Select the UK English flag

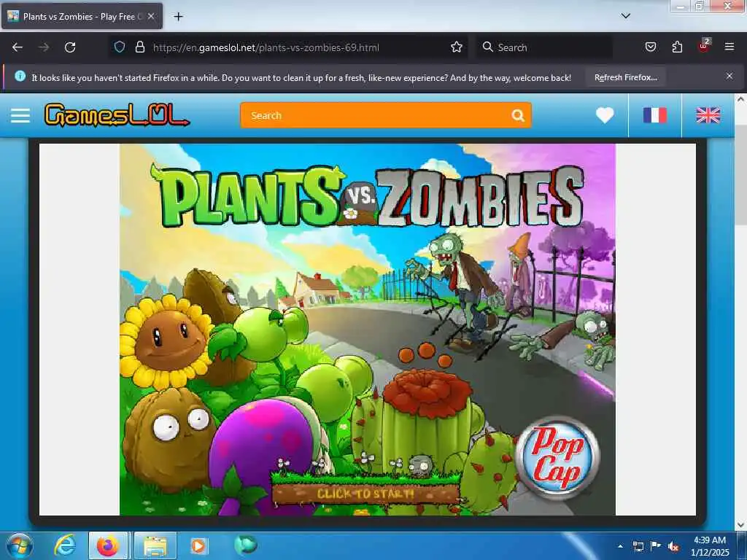pos(708,115)
